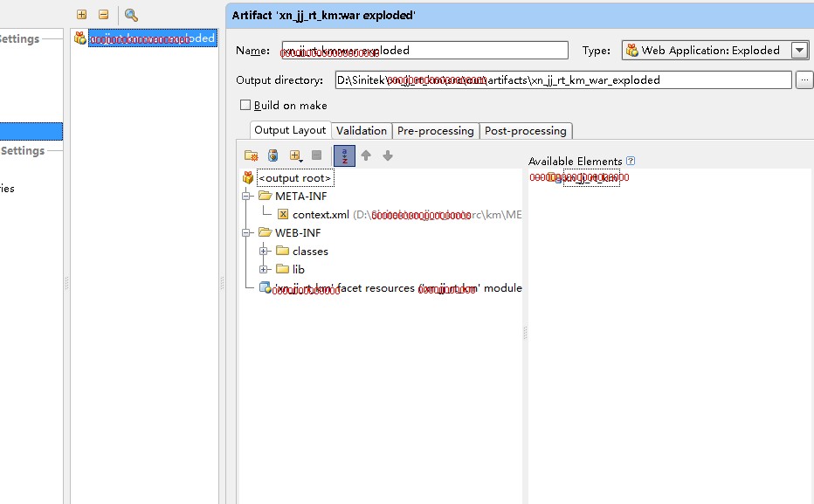The image size is (814, 504).
Task: Switch to the Validation tab
Action: pos(362,131)
